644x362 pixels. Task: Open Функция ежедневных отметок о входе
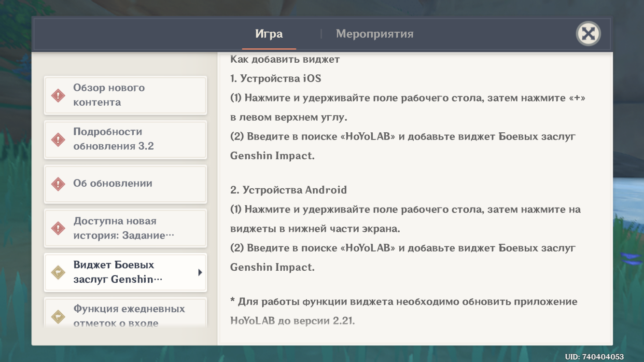tap(126, 313)
